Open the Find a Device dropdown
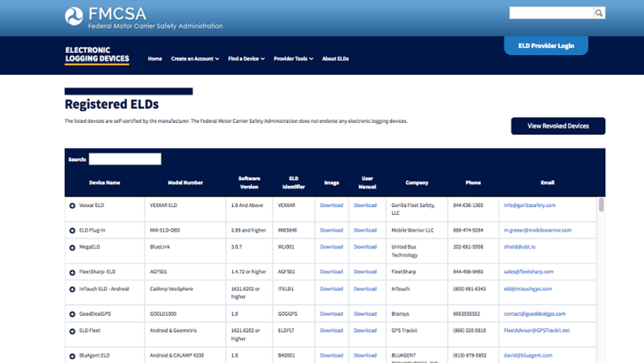This screenshot has height=363, width=644. [x=246, y=59]
